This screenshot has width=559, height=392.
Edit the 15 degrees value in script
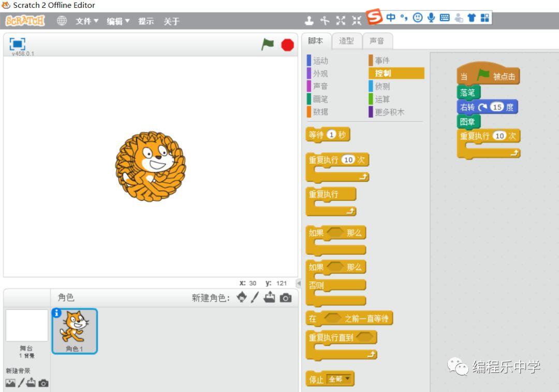(x=497, y=107)
